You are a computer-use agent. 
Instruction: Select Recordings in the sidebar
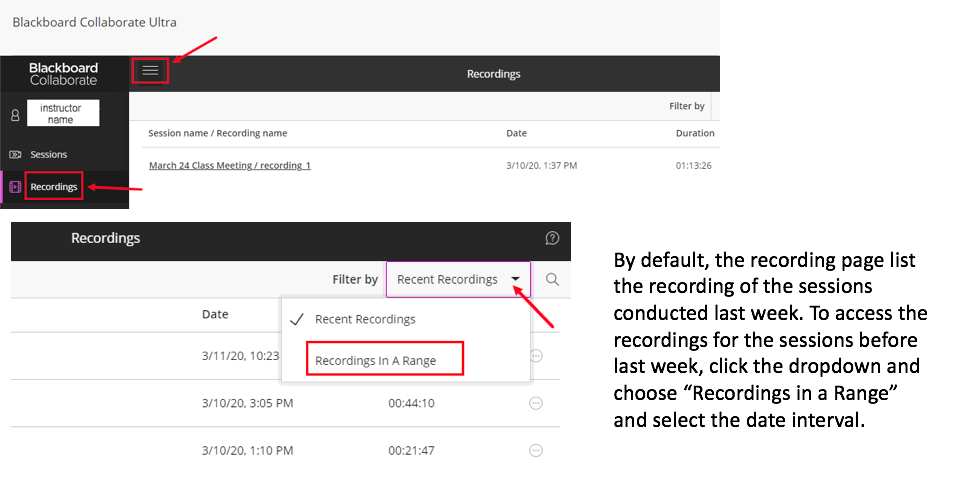pyautogui.click(x=54, y=187)
